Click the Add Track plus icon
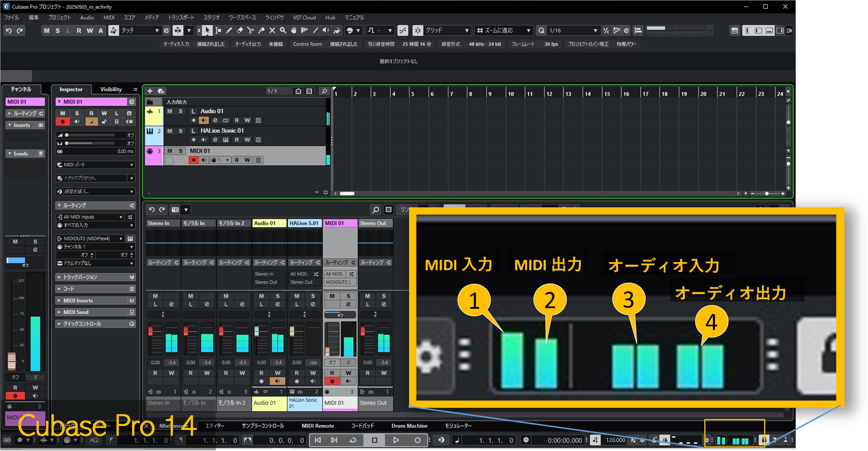The image size is (868, 451). point(150,91)
